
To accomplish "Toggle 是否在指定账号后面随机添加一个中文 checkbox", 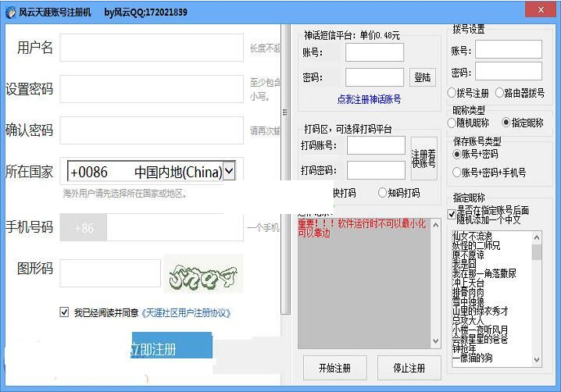I will pos(452,214).
